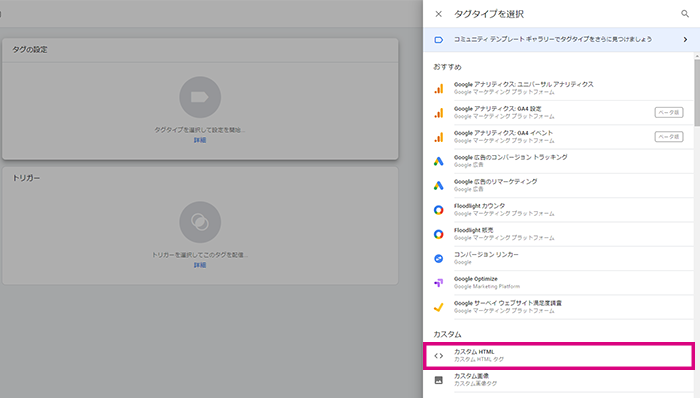Click Google Ads conversion tracking icon
Image resolution: width=700 pixels, height=398 pixels.
tap(438, 161)
